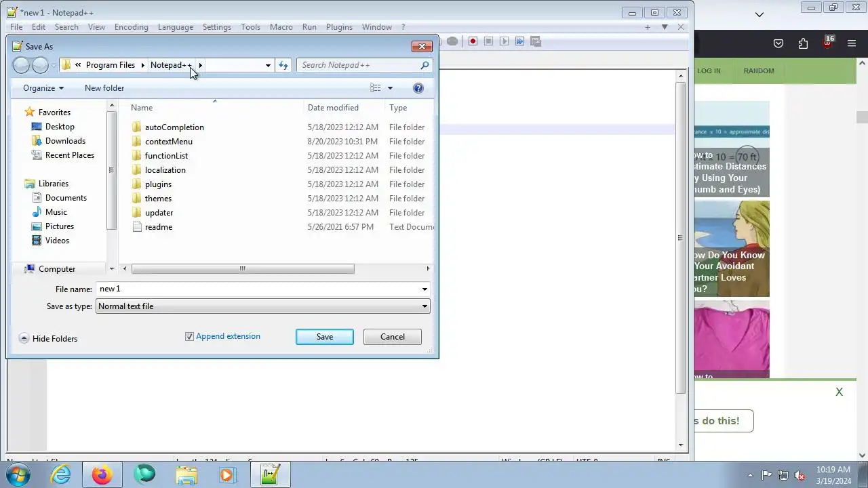Click Save Current Recorded Macro icon
Screen dimensions: 868x488
[x=536, y=41]
